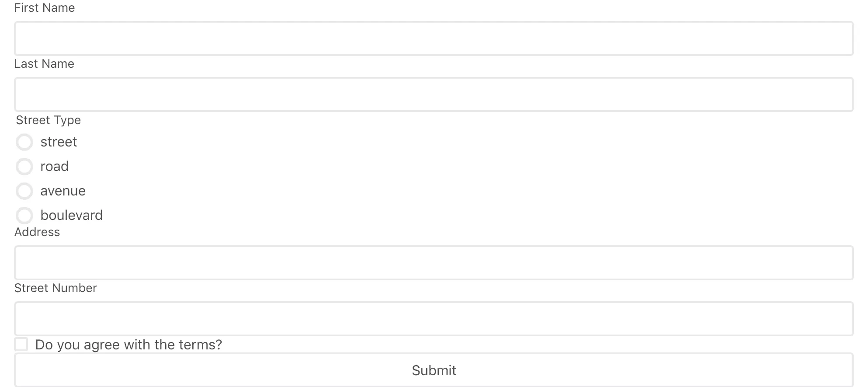Click the 'boulevard' option text
This screenshot has width=868, height=387.
click(72, 215)
